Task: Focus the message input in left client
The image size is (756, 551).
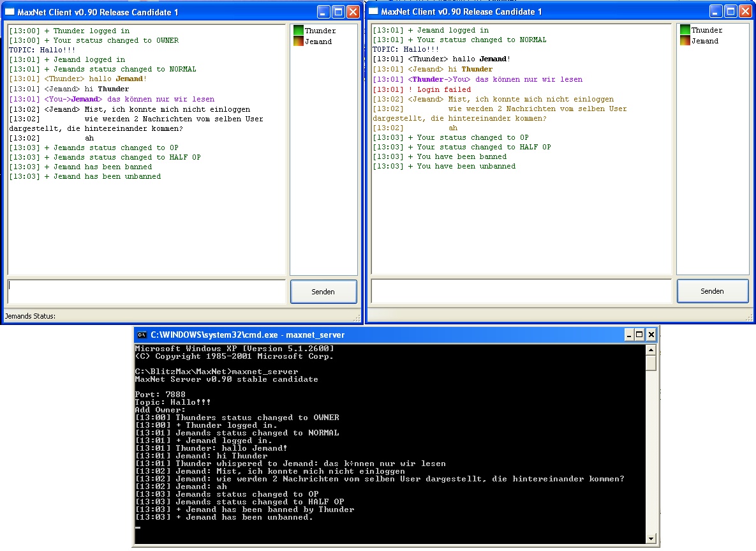Action: [146, 291]
